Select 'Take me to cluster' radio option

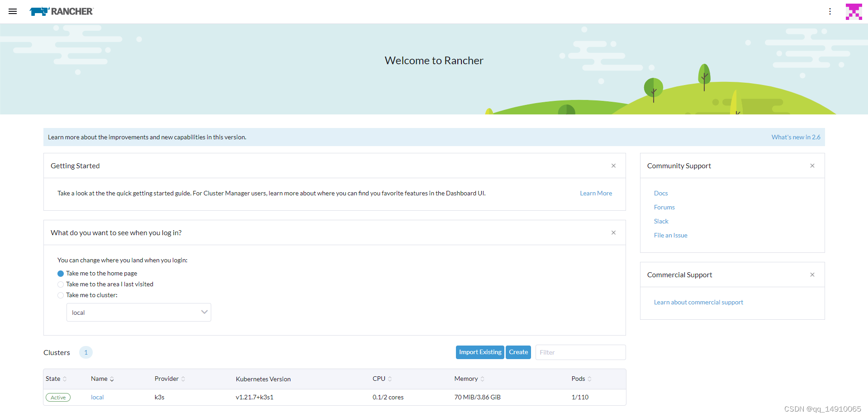tap(61, 295)
